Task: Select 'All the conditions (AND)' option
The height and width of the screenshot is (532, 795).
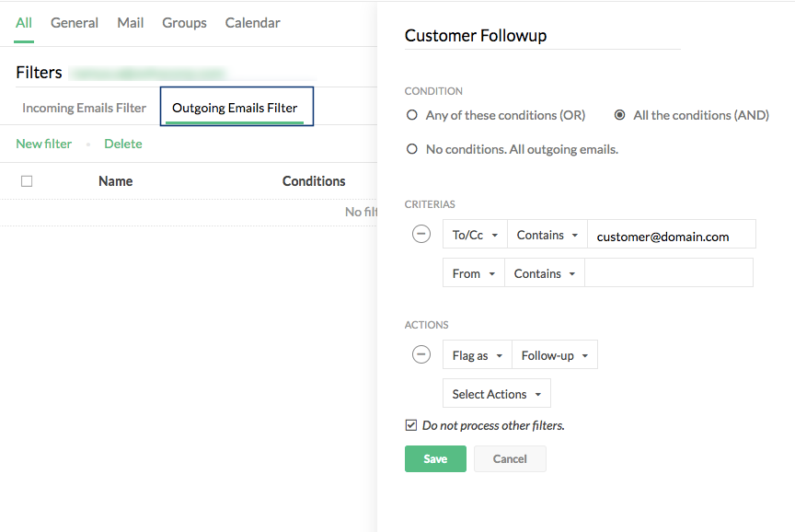Action: point(620,116)
